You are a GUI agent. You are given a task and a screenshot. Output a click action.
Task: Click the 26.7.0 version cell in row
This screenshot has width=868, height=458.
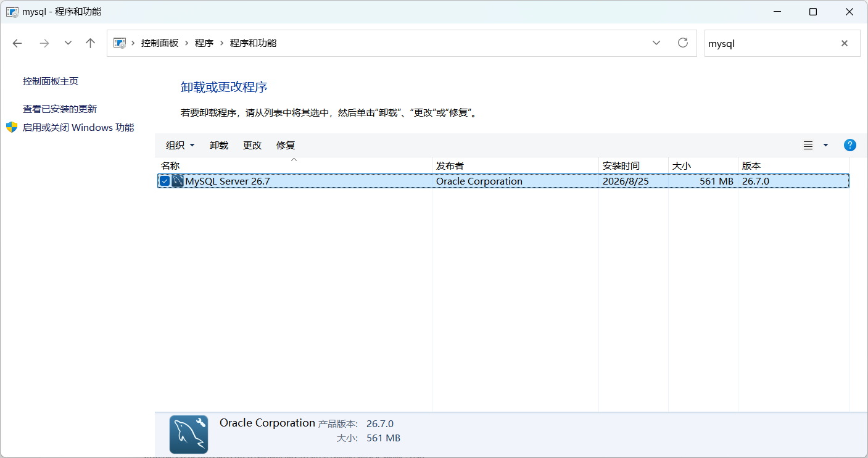[756, 181]
